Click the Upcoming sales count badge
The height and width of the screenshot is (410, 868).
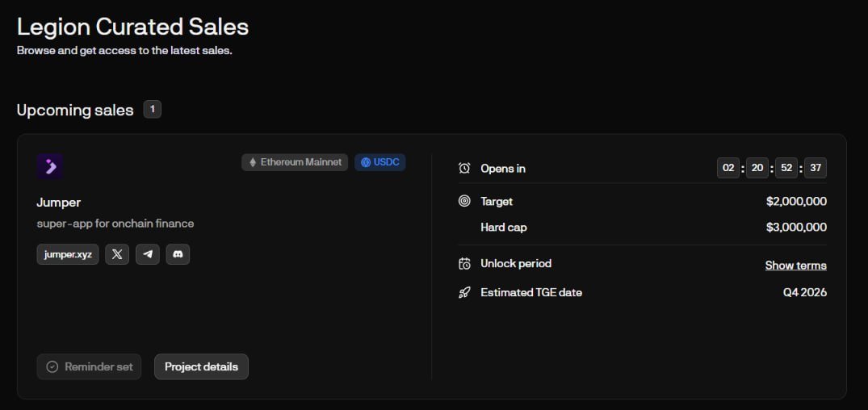pos(153,110)
